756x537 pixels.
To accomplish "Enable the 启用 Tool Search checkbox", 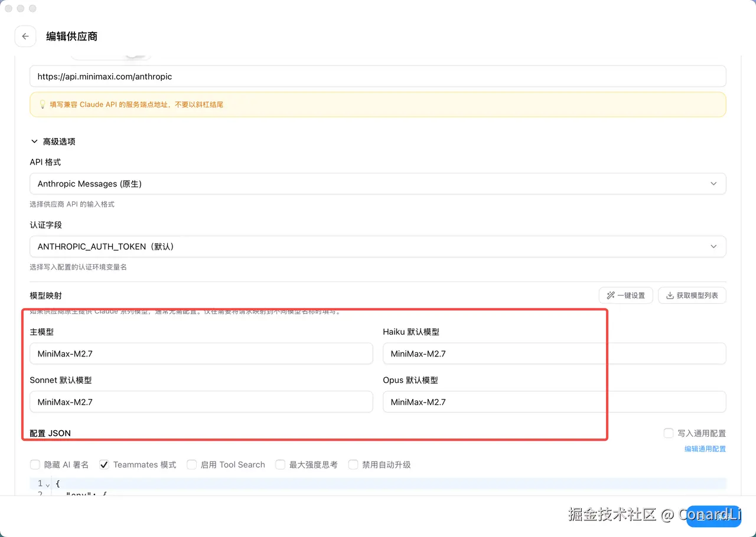I will (x=191, y=465).
